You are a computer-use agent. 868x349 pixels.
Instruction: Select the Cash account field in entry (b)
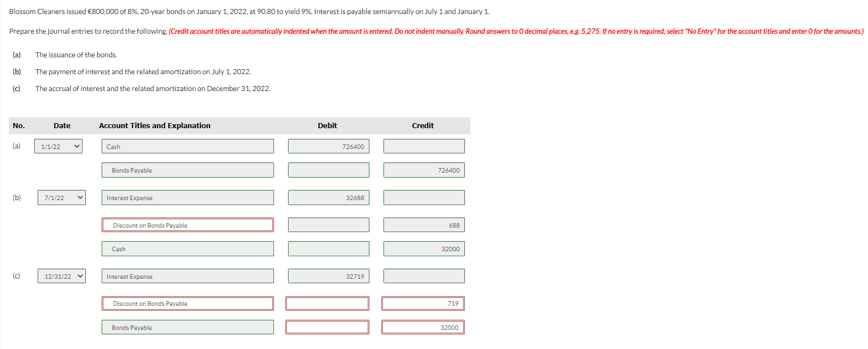coord(188,249)
